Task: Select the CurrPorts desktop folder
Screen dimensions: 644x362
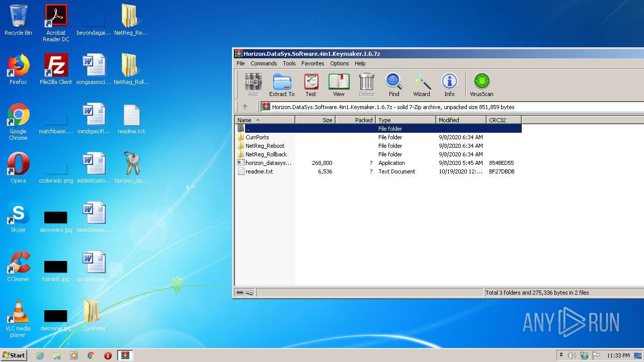Action: 94,316
